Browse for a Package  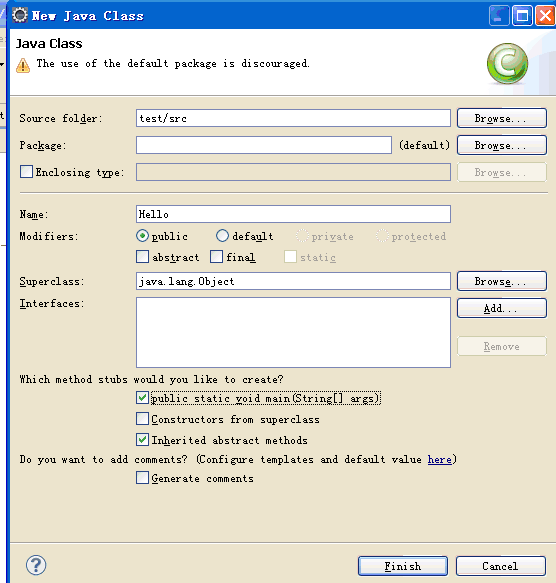click(502, 145)
